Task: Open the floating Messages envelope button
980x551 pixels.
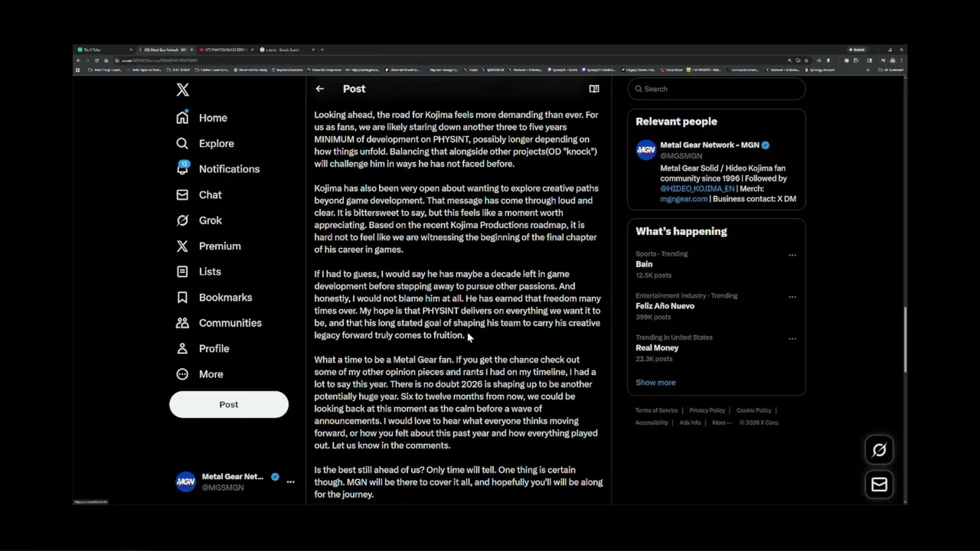Action: (879, 485)
